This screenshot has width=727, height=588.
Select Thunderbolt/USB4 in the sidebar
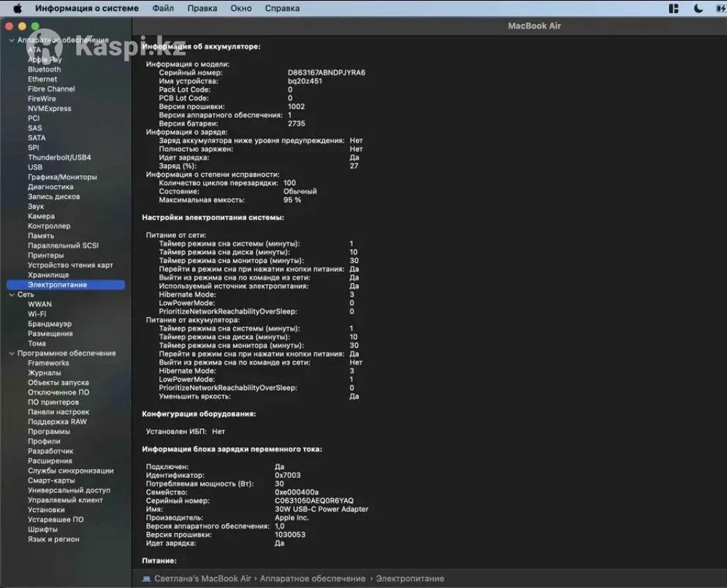[59, 158]
